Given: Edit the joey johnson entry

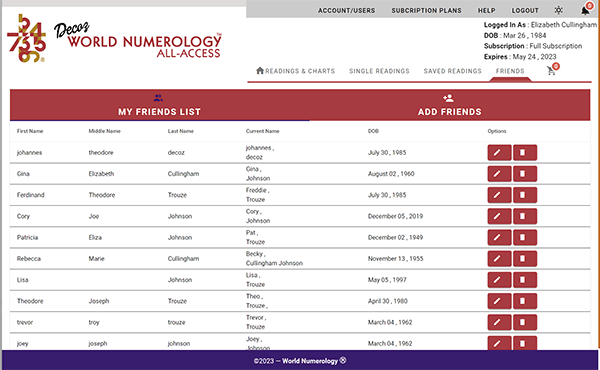Looking at the screenshot, I should (499, 343).
